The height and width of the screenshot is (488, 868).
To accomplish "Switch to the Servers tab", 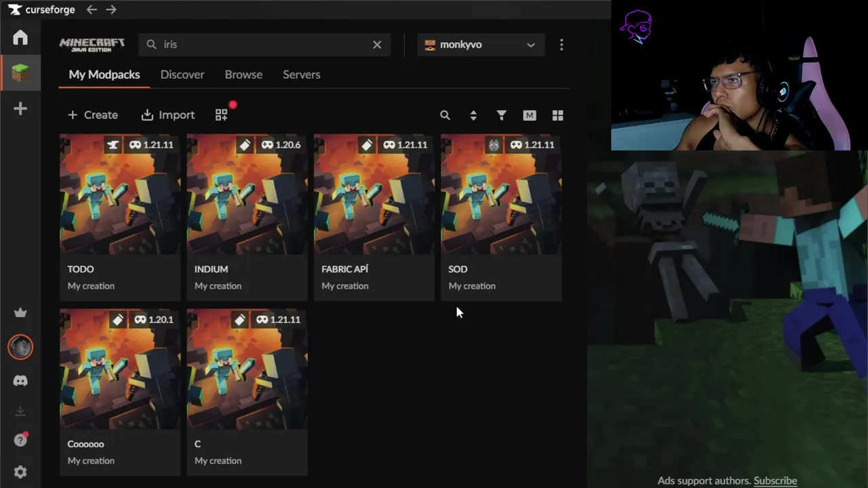I will pyautogui.click(x=301, y=75).
